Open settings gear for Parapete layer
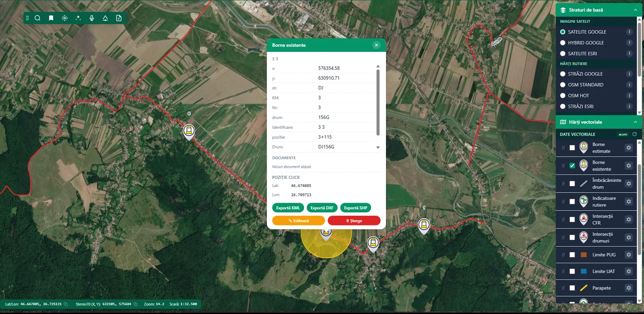Image resolution: width=644 pixels, height=314 pixels. click(628, 288)
